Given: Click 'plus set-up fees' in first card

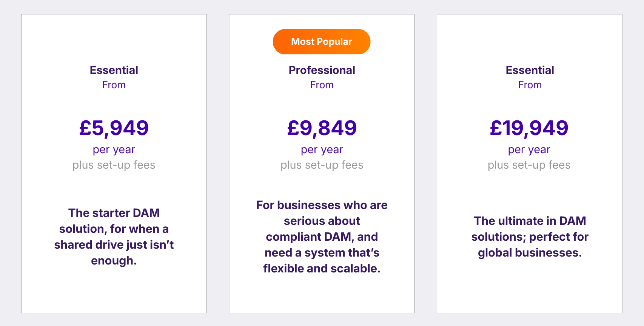Looking at the screenshot, I should [x=114, y=165].
